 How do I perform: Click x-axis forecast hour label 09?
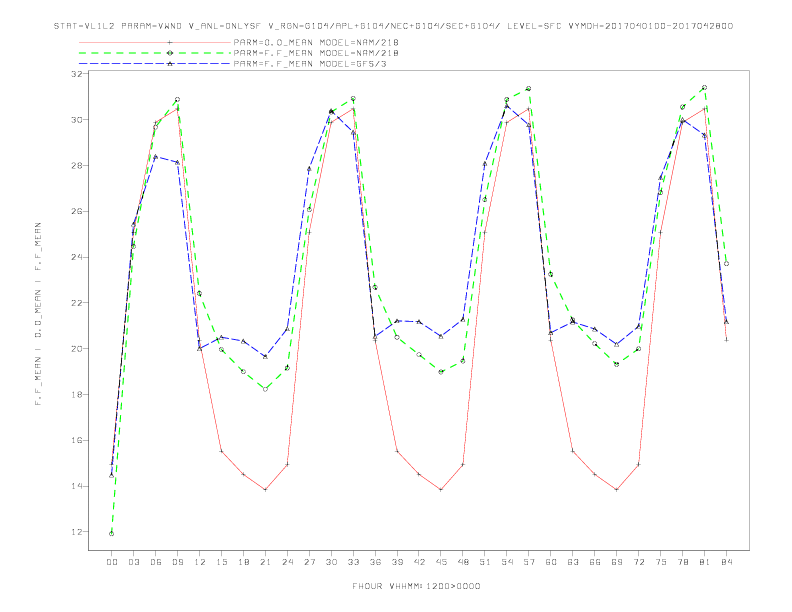pos(177,562)
